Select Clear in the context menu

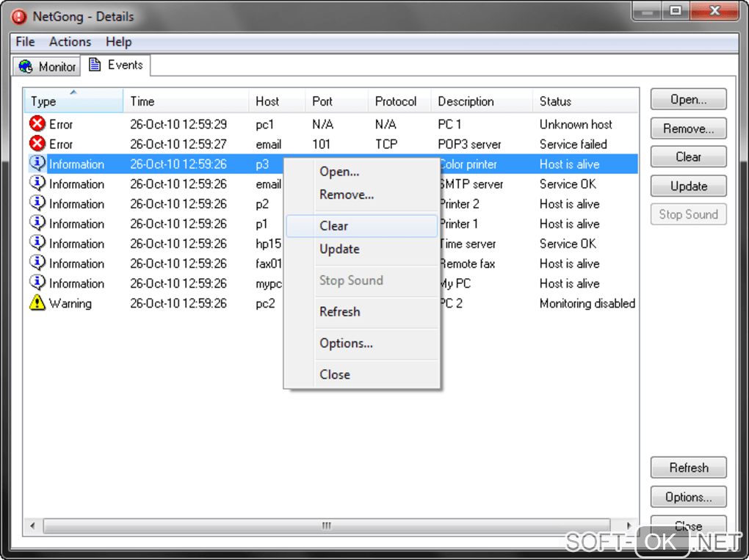click(361, 226)
